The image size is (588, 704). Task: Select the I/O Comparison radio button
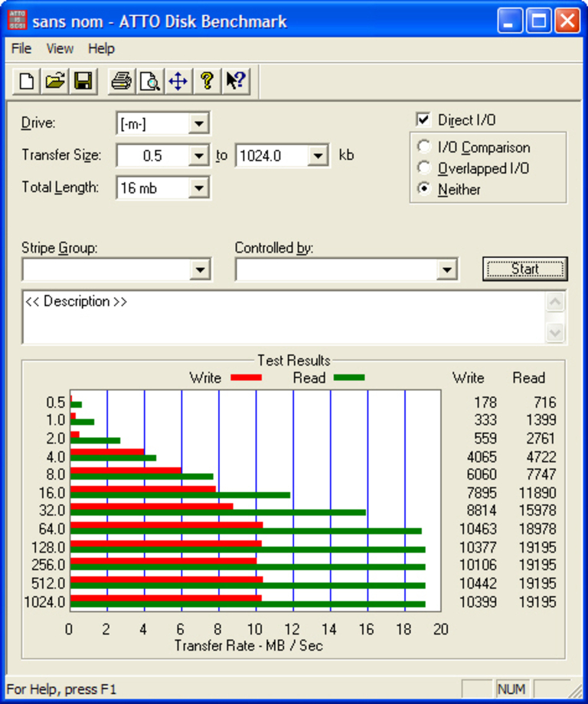[423, 147]
